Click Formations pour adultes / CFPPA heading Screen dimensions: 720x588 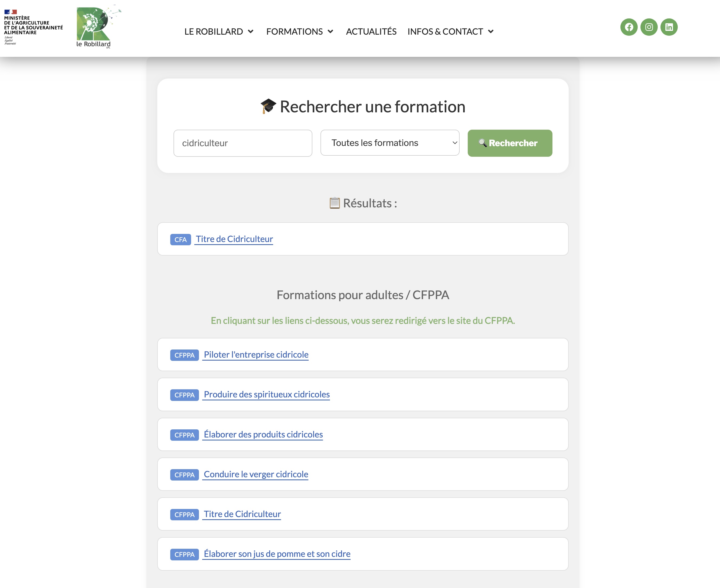point(363,295)
